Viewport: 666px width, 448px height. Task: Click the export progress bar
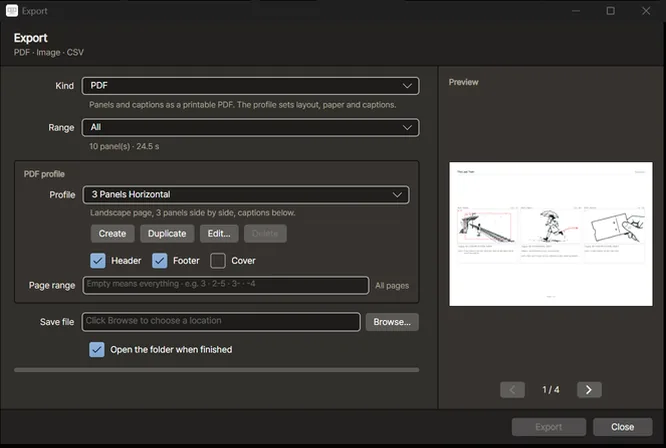[217, 370]
